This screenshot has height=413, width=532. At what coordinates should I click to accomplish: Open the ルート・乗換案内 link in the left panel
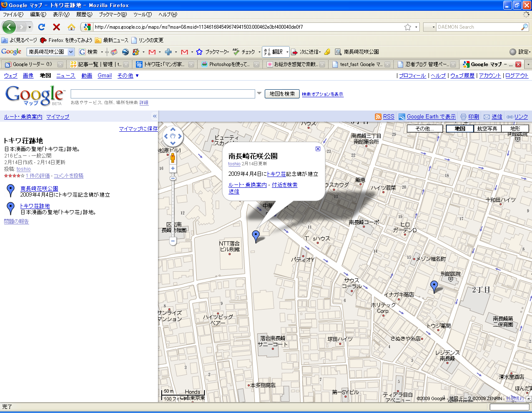tap(23, 117)
